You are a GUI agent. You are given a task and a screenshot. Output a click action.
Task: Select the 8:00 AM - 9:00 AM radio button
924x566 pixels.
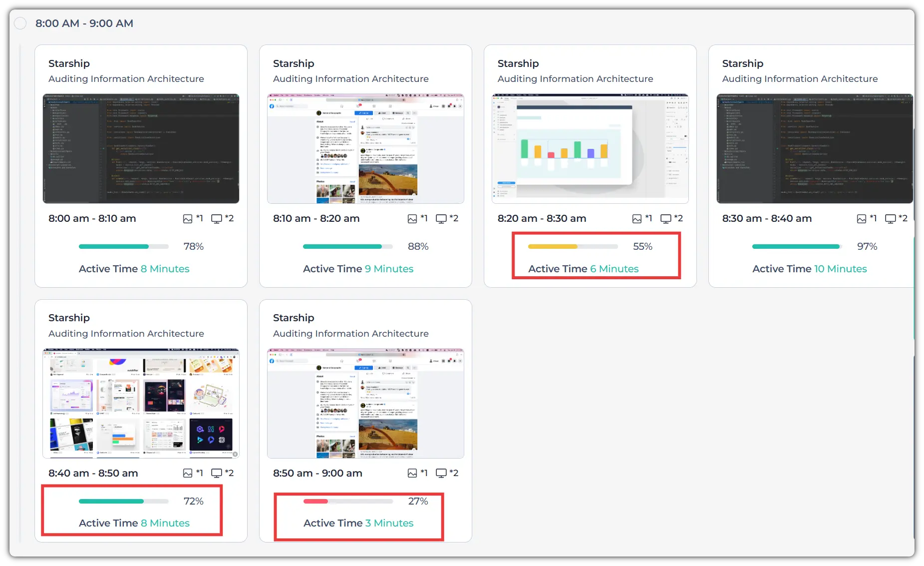point(20,23)
